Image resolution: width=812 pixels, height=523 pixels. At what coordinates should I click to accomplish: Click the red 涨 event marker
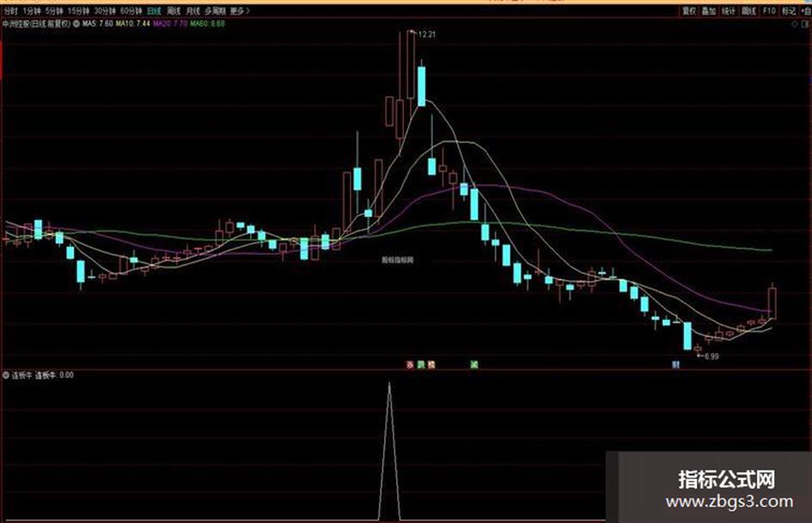click(410, 364)
